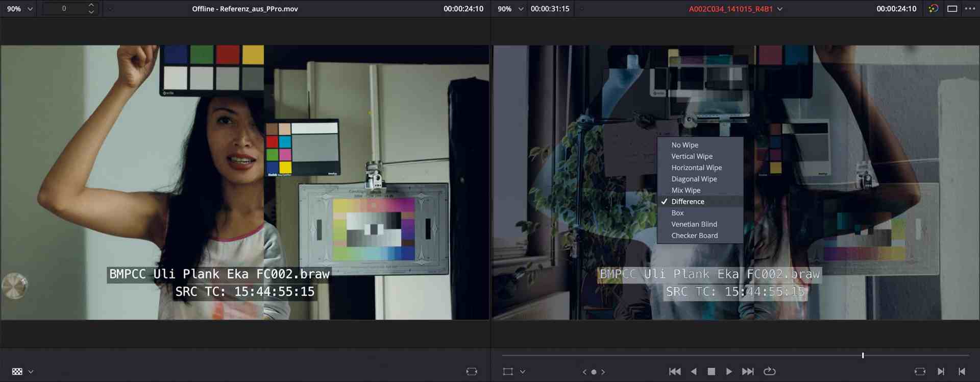This screenshot has height=382, width=980.
Task: Increase the offset value with up stepper
Action: tap(91, 5)
